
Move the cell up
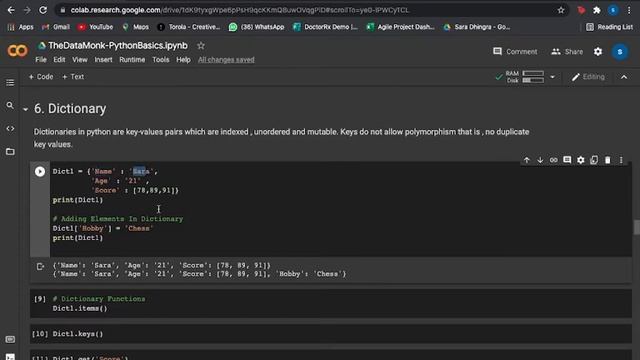527,160
